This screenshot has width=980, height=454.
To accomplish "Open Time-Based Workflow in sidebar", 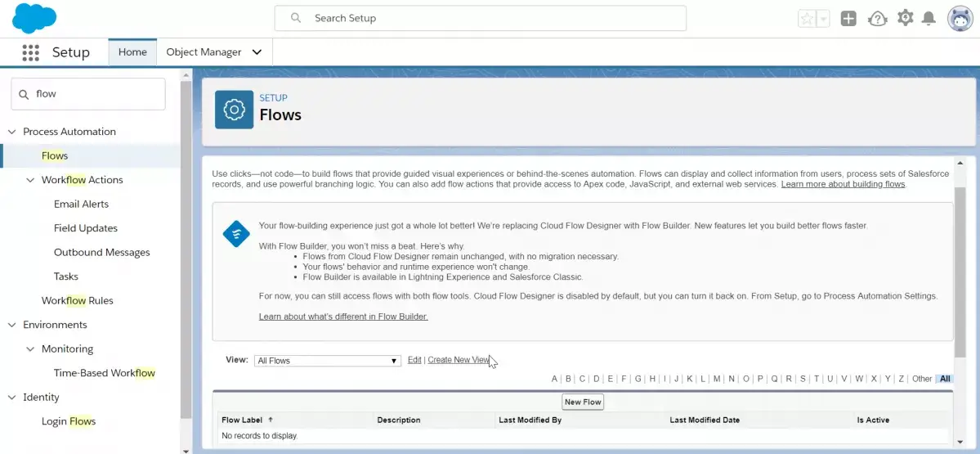I will click(x=105, y=373).
